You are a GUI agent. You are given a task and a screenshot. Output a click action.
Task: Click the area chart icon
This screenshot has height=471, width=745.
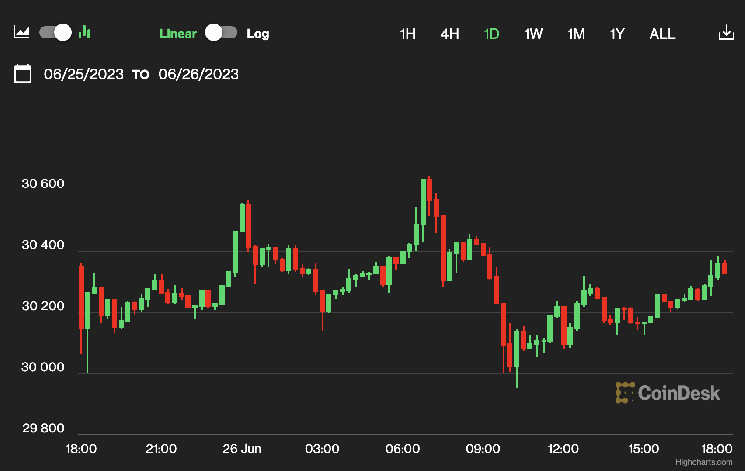click(22, 32)
